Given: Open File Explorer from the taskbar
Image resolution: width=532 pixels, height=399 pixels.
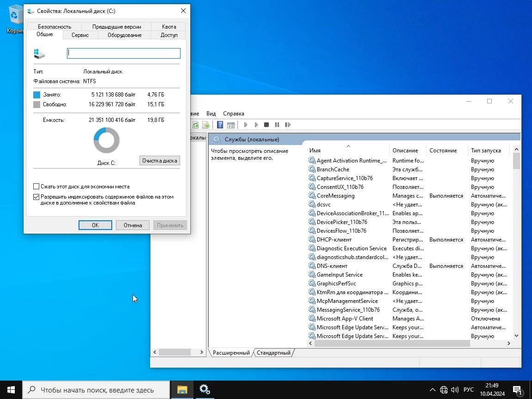Looking at the screenshot, I should (182, 390).
